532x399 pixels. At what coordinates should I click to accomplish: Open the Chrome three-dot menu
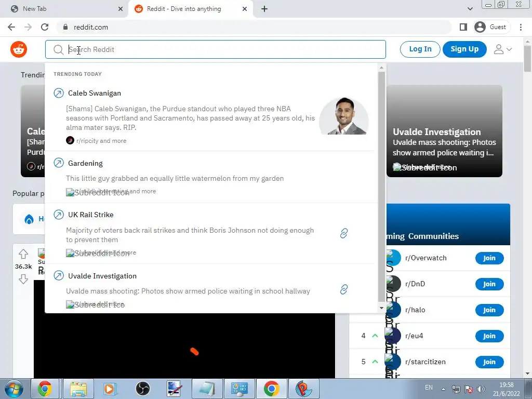point(521,27)
